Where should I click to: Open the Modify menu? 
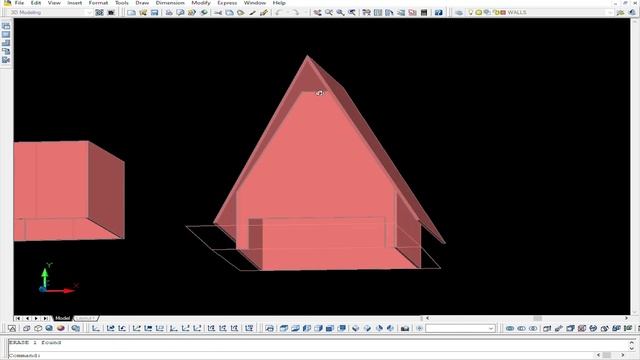[201, 3]
